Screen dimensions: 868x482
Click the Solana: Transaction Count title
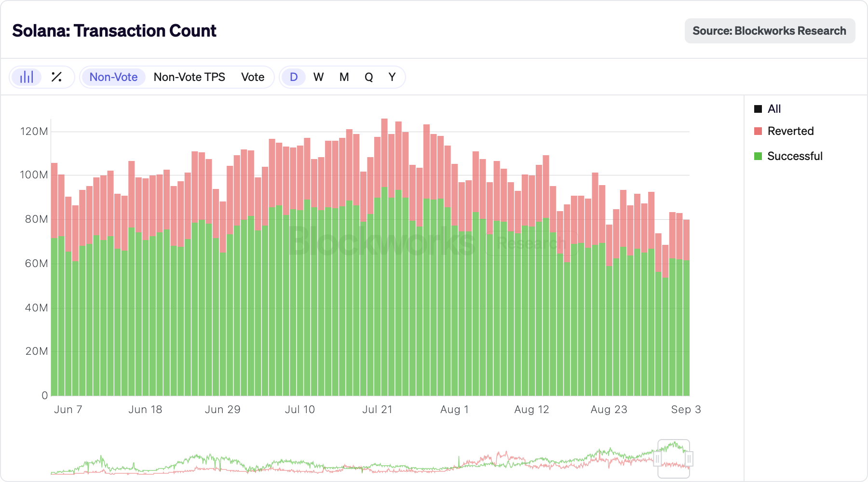tap(114, 30)
